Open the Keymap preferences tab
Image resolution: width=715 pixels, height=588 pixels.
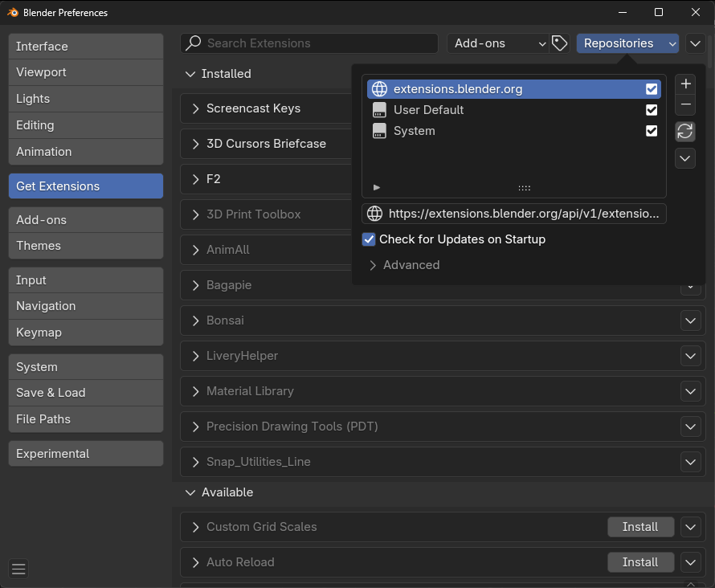[86, 333]
